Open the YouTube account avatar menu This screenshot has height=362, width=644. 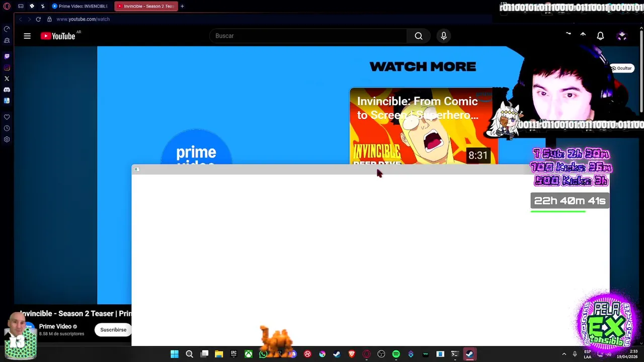pos(622,36)
